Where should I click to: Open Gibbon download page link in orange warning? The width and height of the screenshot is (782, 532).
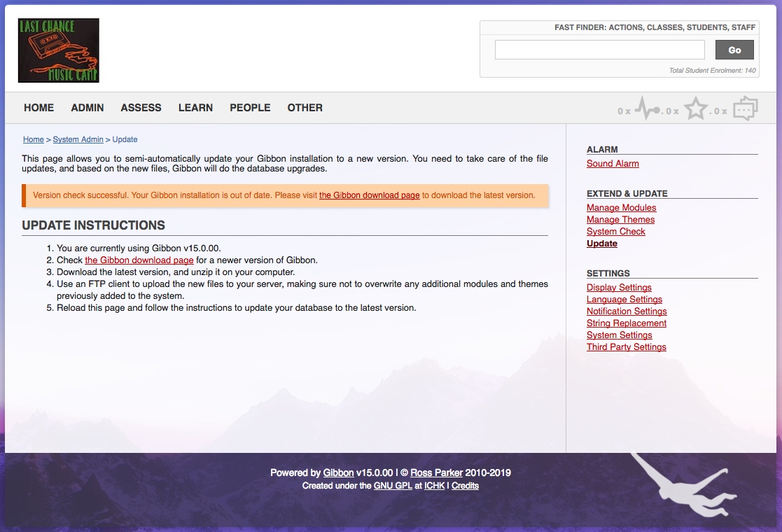[x=370, y=195]
